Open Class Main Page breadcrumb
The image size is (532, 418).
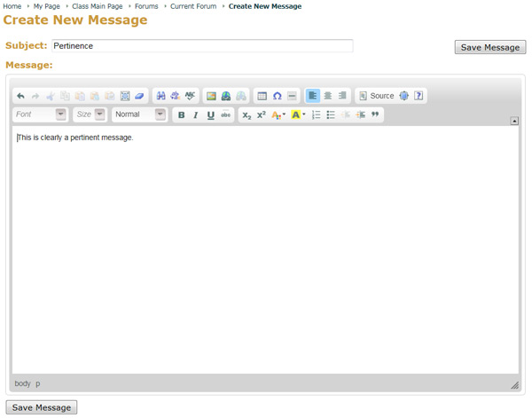98,6
